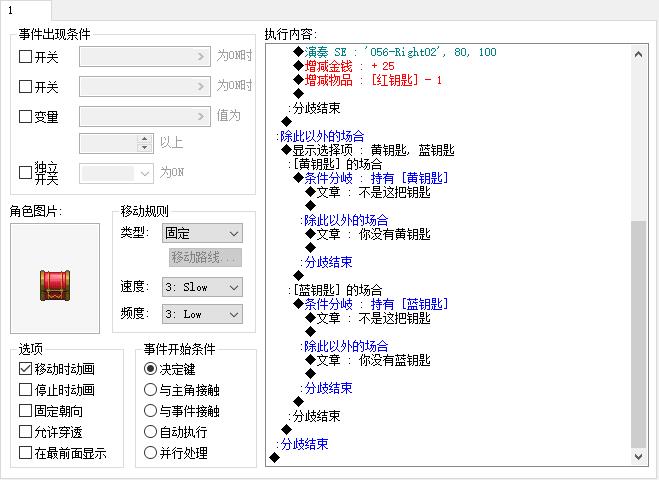
Task: Open the 频度 dropdown showing 3: Low
Action: point(202,314)
